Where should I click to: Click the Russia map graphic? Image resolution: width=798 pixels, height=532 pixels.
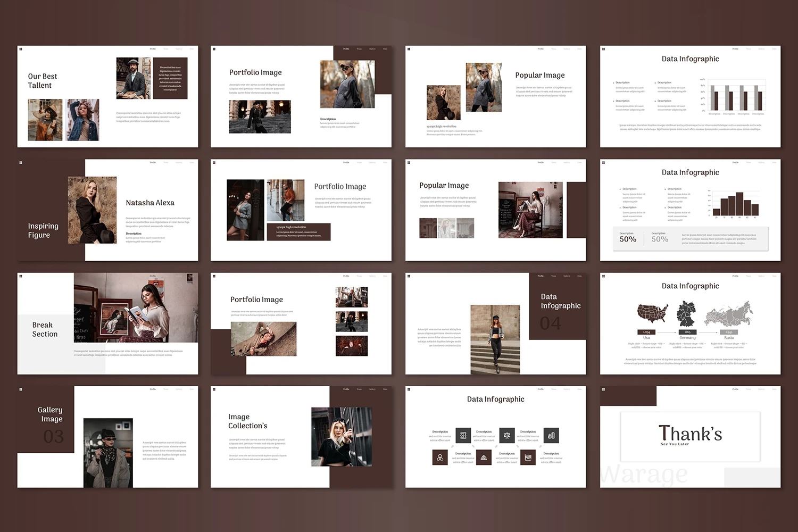pos(728,313)
